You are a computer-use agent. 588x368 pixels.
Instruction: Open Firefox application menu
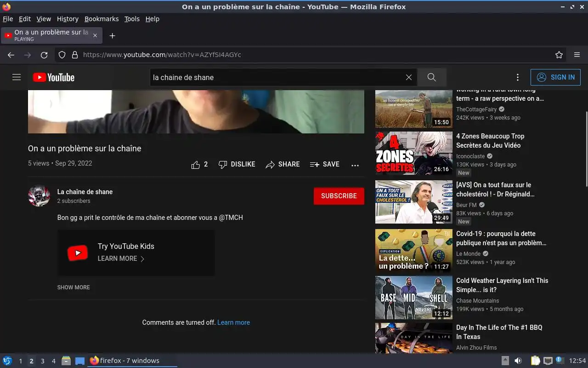click(577, 55)
